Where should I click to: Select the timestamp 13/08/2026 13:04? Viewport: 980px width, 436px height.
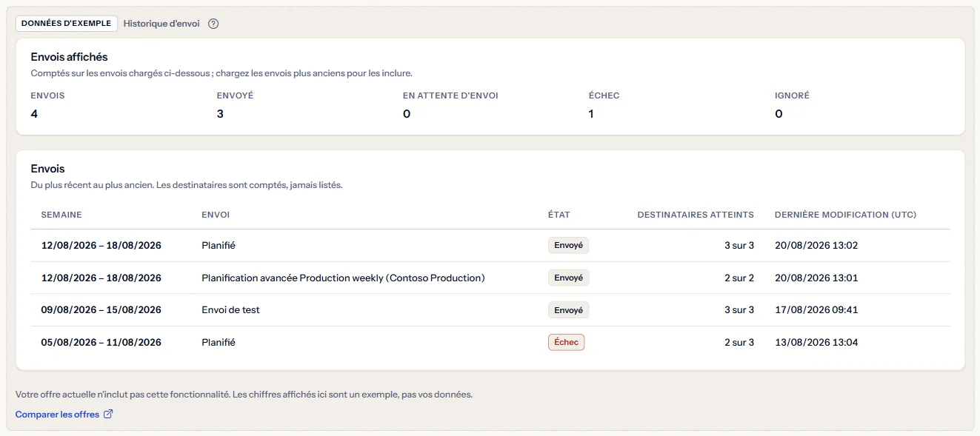coord(816,343)
